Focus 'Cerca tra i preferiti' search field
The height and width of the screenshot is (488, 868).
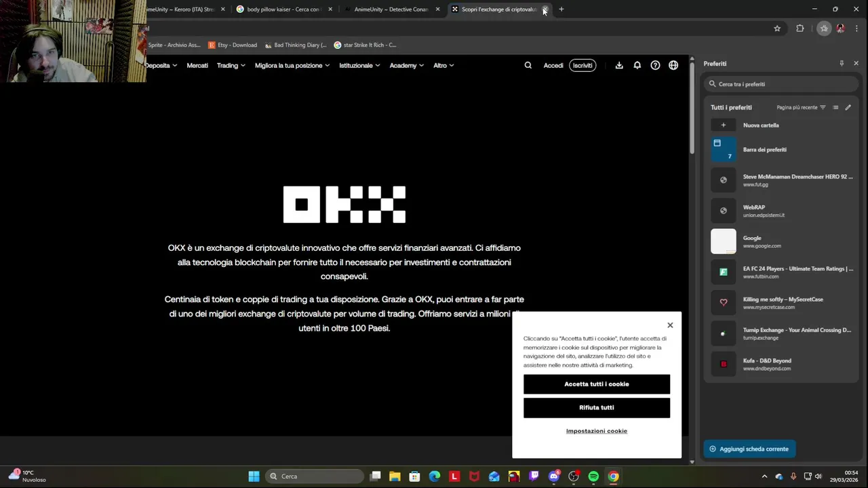[782, 84]
